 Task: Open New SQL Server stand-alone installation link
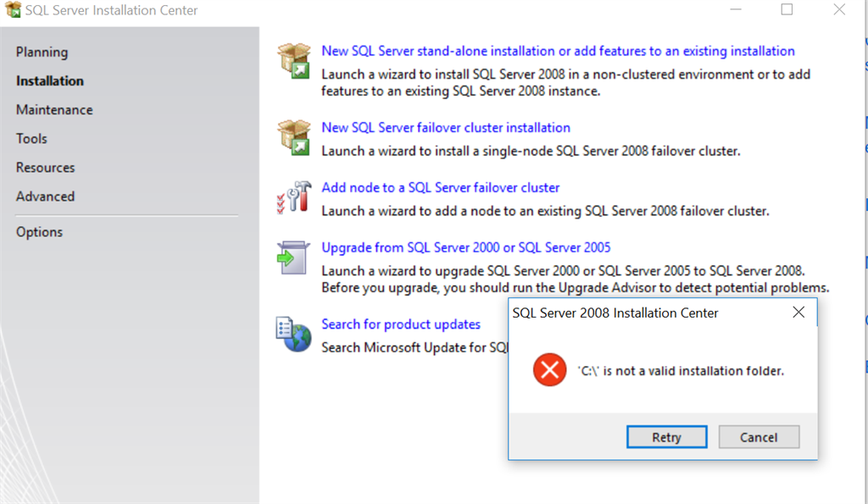[558, 51]
